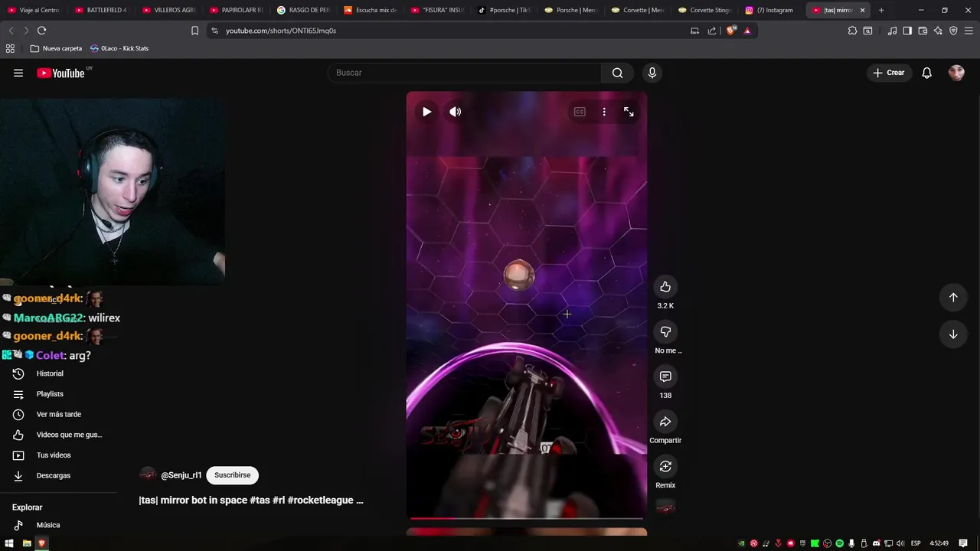The height and width of the screenshot is (551, 980).
Task: Switch to the #porsche TikTok tab
Action: click(x=505, y=10)
